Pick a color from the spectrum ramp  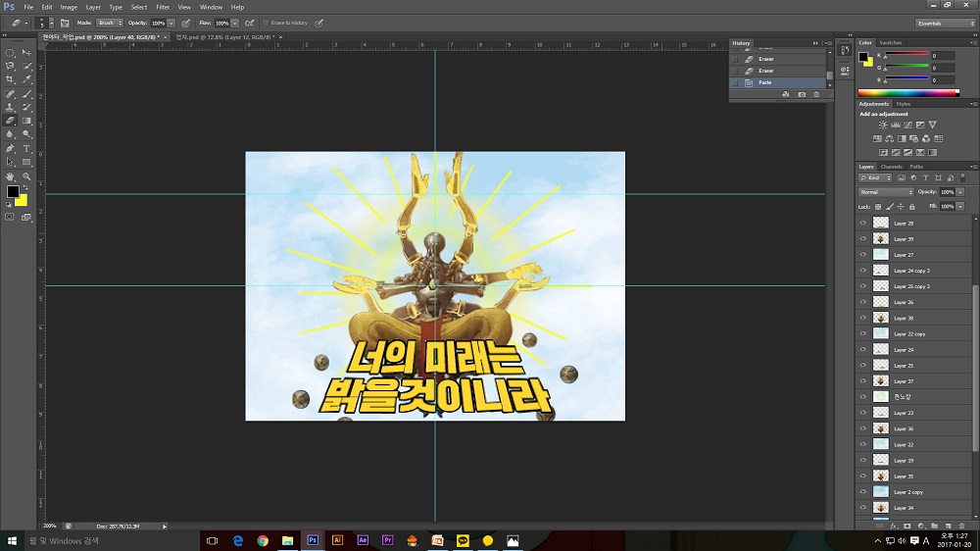(x=908, y=93)
